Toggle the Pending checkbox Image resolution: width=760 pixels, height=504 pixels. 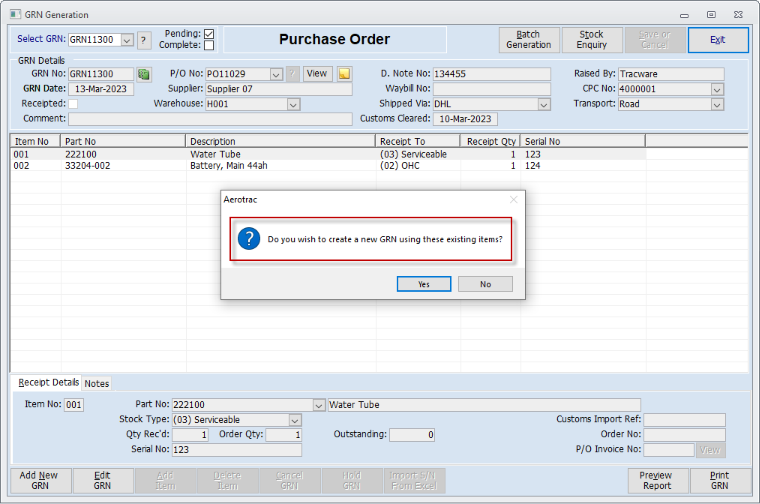click(209, 34)
